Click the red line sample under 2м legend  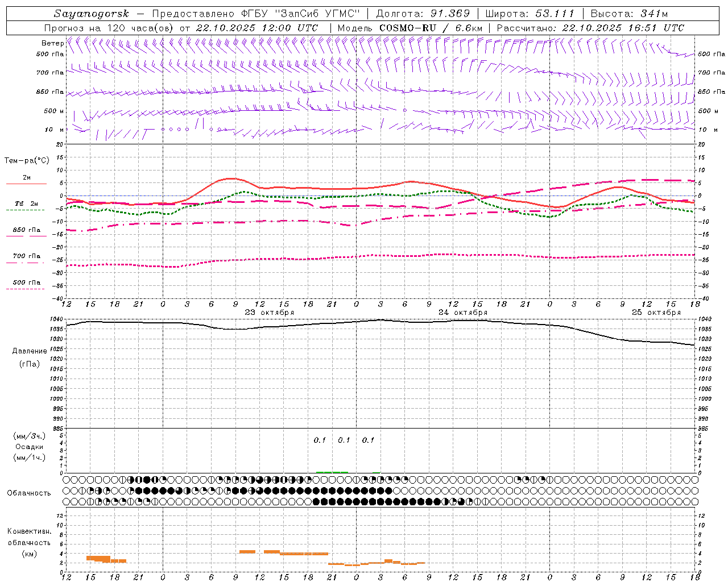click(26, 184)
